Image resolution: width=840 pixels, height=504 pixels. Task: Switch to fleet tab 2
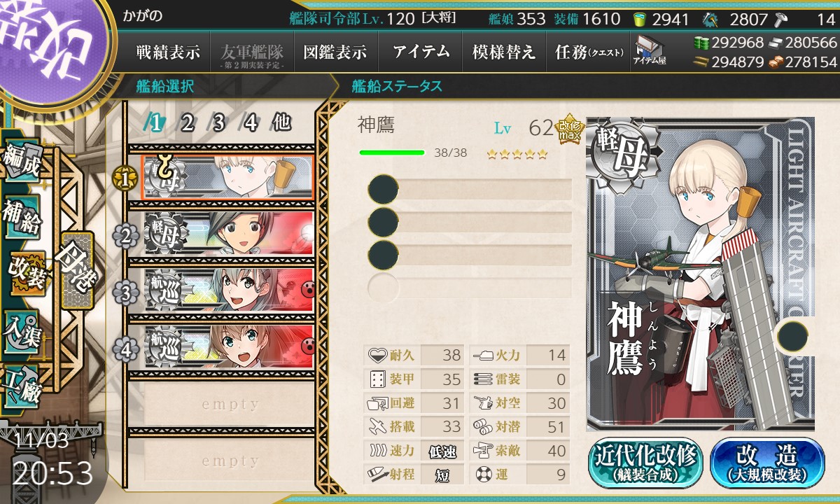(x=186, y=123)
